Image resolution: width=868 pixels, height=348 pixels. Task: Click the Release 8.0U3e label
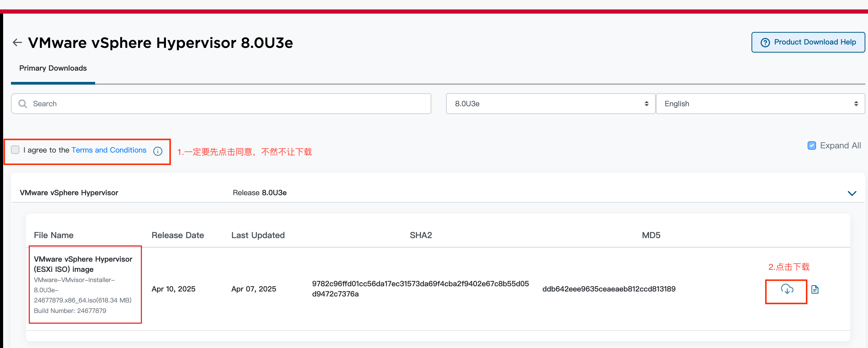(259, 193)
